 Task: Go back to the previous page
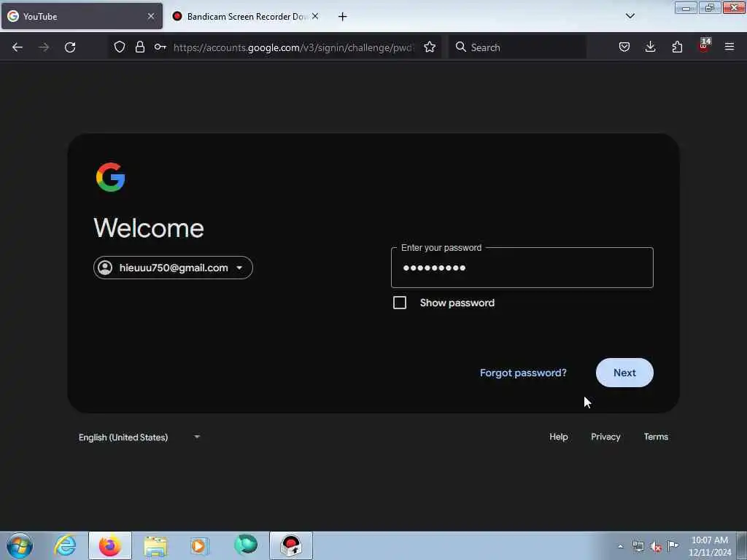(18, 47)
